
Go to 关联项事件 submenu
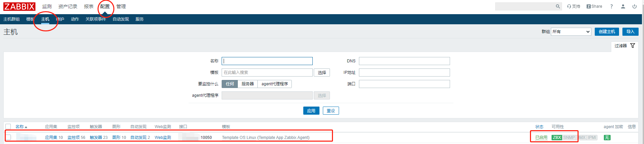click(x=96, y=19)
